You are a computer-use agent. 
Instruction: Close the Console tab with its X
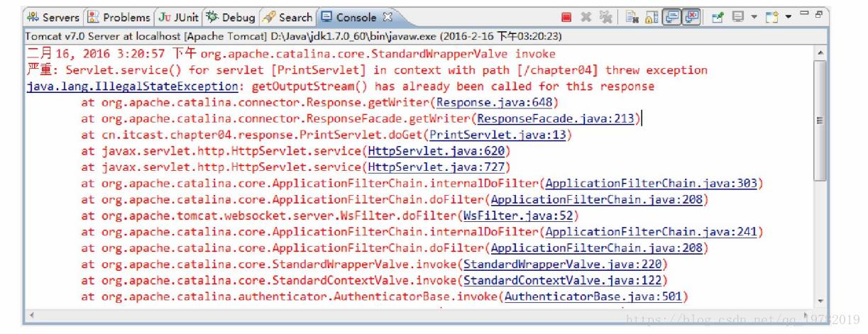(x=388, y=17)
